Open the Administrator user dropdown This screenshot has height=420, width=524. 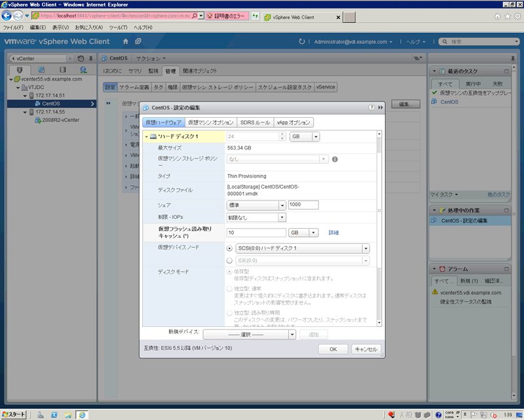tap(353, 42)
